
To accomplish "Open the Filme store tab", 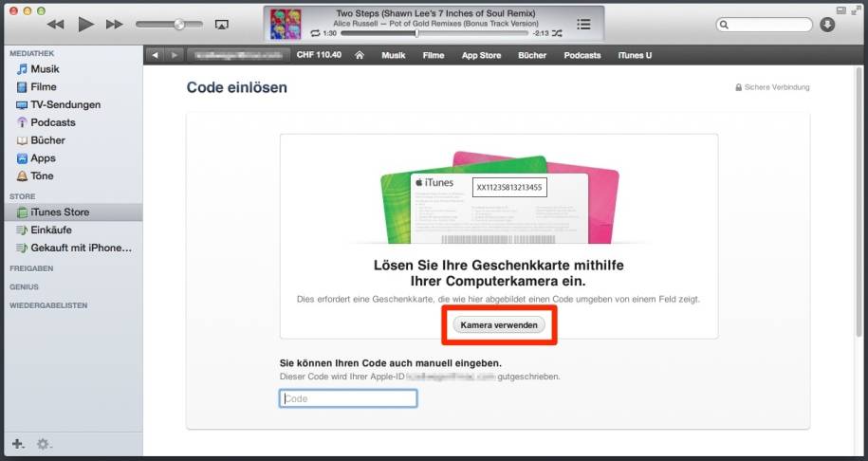I will [x=434, y=55].
